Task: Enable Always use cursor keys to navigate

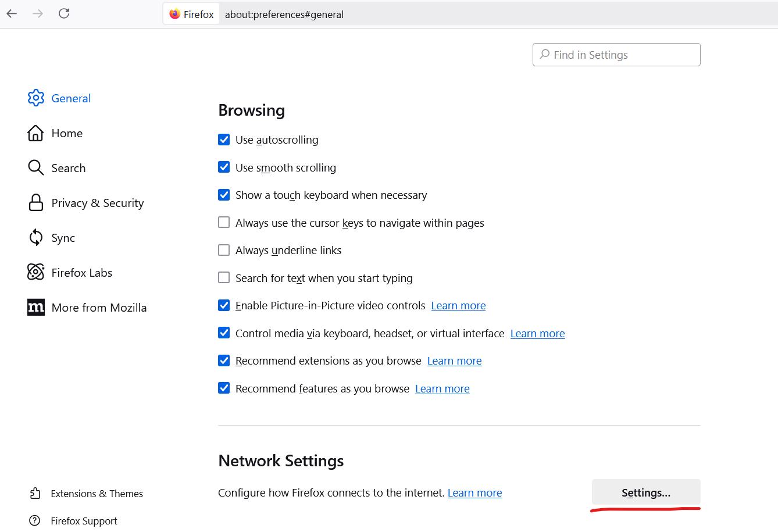Action: point(224,223)
